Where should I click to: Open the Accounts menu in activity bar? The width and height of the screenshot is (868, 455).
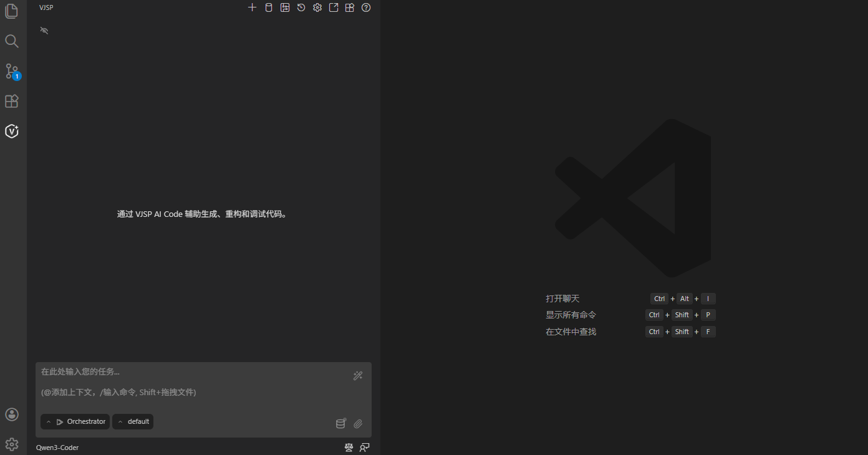pos(12,414)
